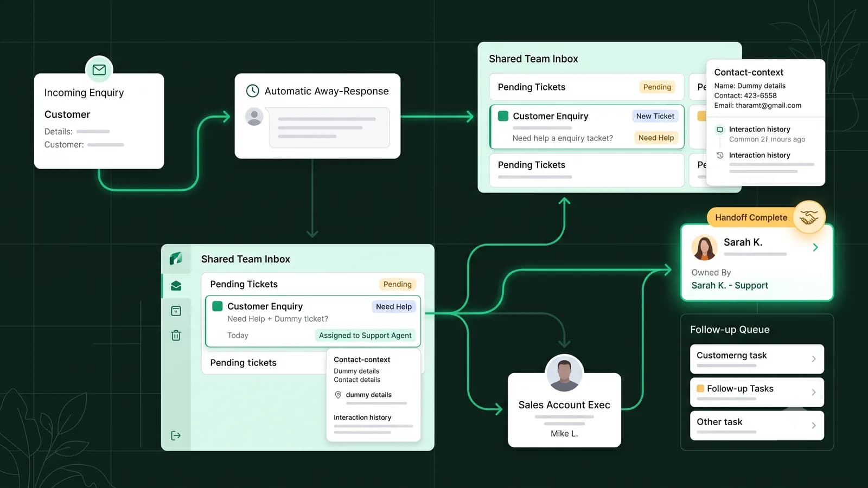This screenshot has width=868, height=488.
Task: Click Incoming Enquiry card title
Action: tap(84, 93)
